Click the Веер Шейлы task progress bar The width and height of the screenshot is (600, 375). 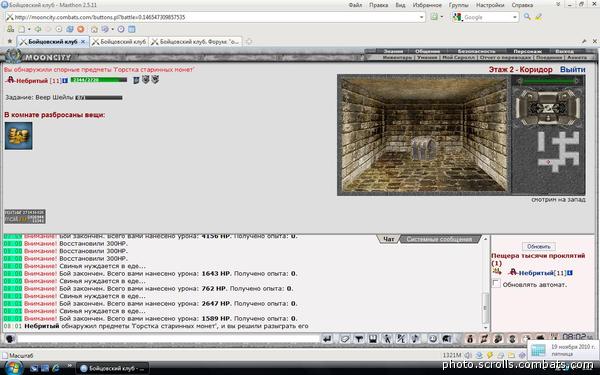point(99,98)
